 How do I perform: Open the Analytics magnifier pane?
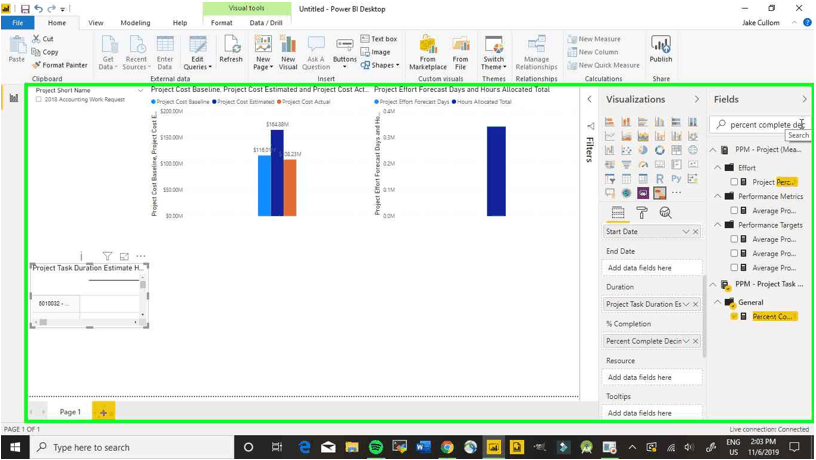(x=665, y=212)
